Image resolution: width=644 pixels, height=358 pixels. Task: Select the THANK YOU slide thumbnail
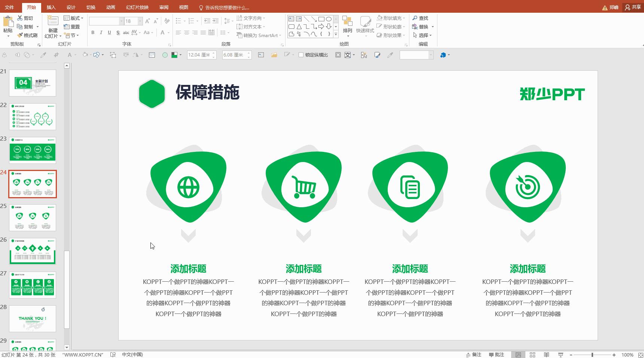[33, 318]
